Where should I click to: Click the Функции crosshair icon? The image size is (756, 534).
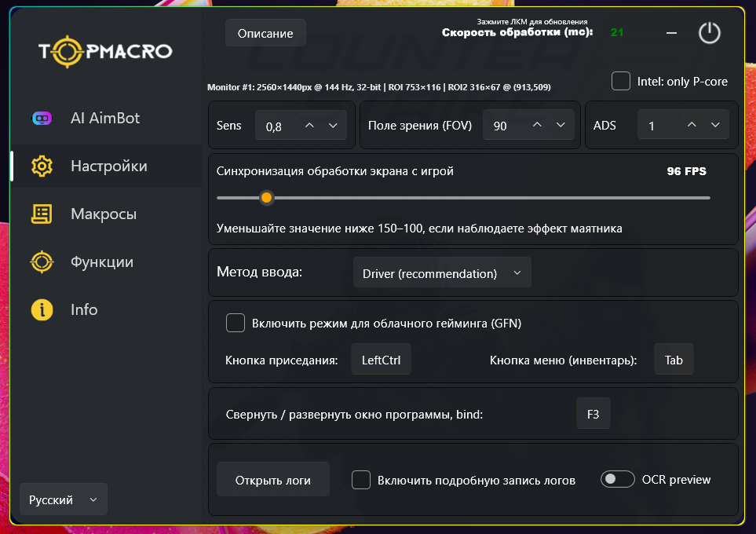click(x=42, y=262)
